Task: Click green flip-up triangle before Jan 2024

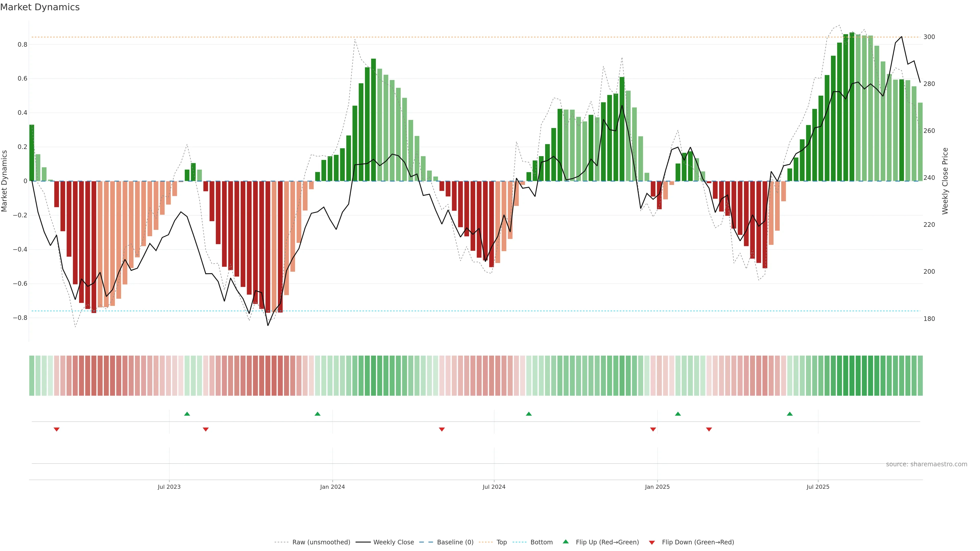Action: pyautogui.click(x=317, y=414)
